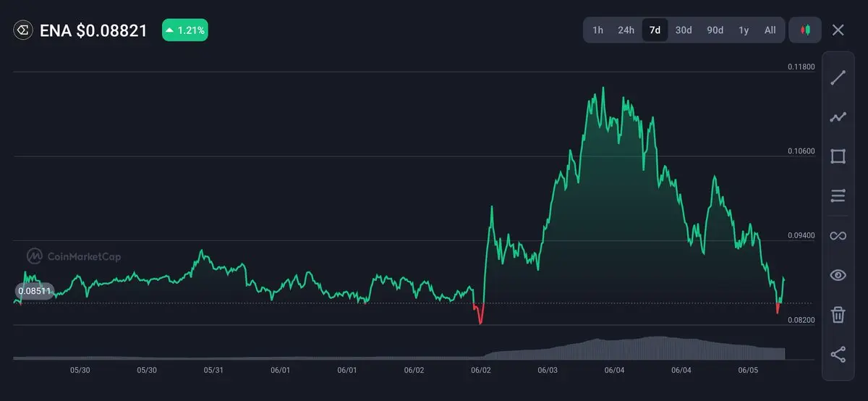Select the rectangle shape tool
Image resolution: width=868 pixels, height=401 pixels.
click(838, 156)
